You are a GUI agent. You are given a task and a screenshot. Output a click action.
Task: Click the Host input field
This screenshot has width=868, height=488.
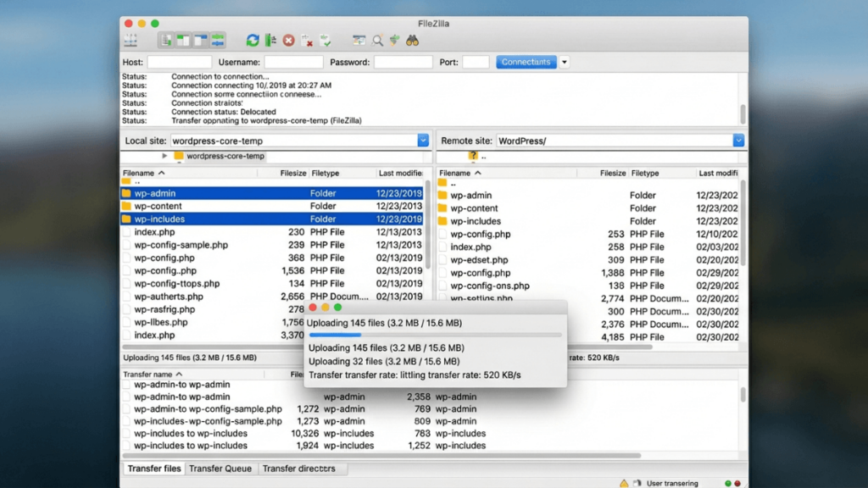pyautogui.click(x=180, y=62)
